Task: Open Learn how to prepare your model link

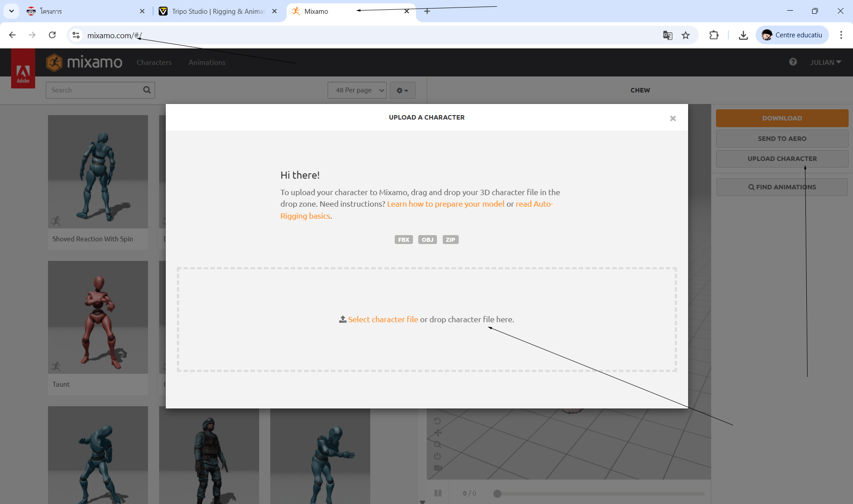Action: coord(445,204)
